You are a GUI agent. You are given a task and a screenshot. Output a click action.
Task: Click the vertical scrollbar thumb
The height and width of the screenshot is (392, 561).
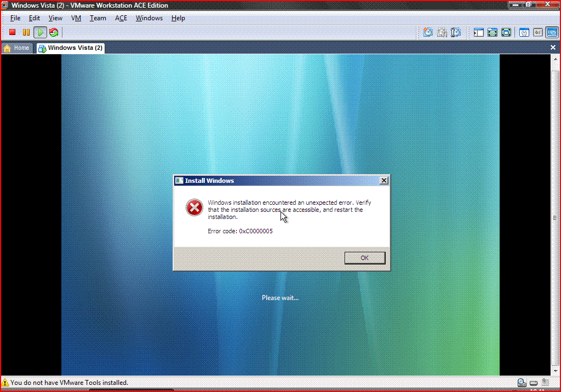pos(556,217)
